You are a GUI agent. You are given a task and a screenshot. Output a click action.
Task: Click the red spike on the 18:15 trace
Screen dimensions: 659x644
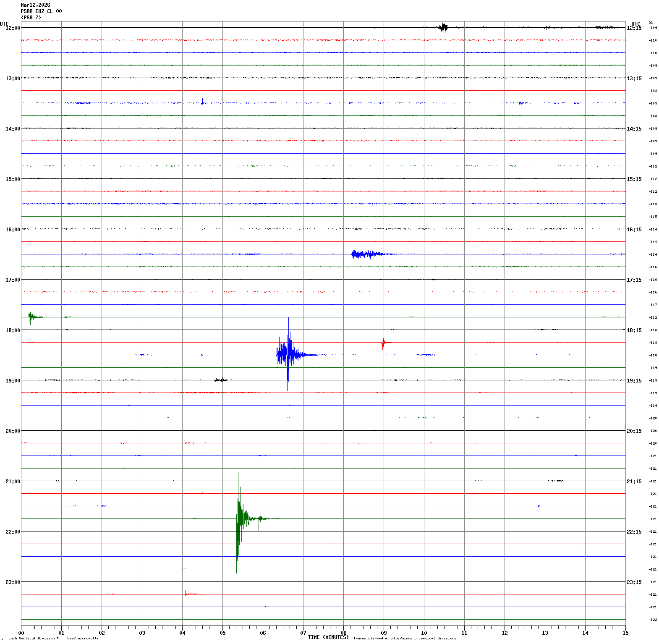pyautogui.click(x=383, y=343)
